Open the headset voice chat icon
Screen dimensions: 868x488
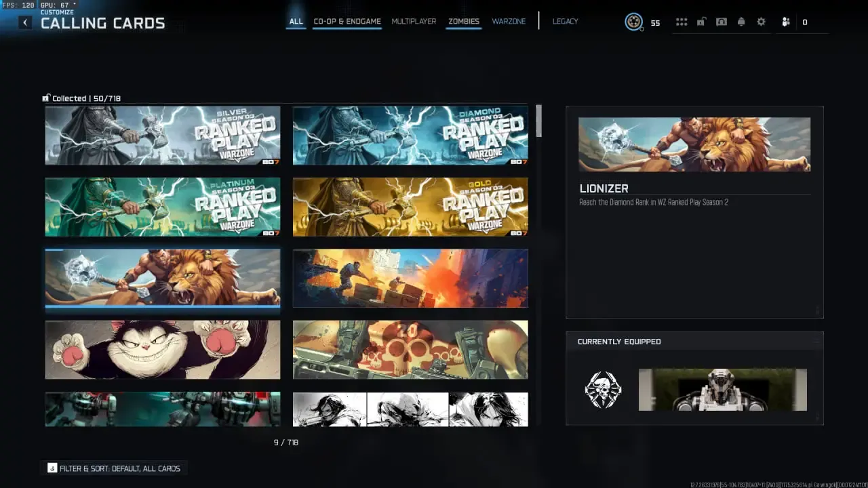pyautogui.click(x=722, y=22)
